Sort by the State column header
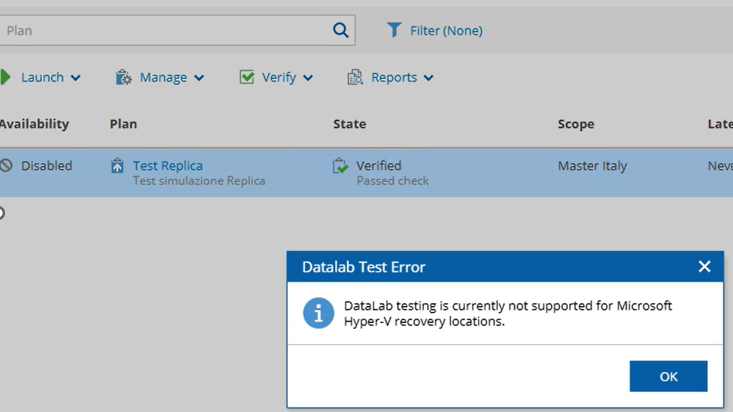This screenshot has height=412, width=733. 349,124
